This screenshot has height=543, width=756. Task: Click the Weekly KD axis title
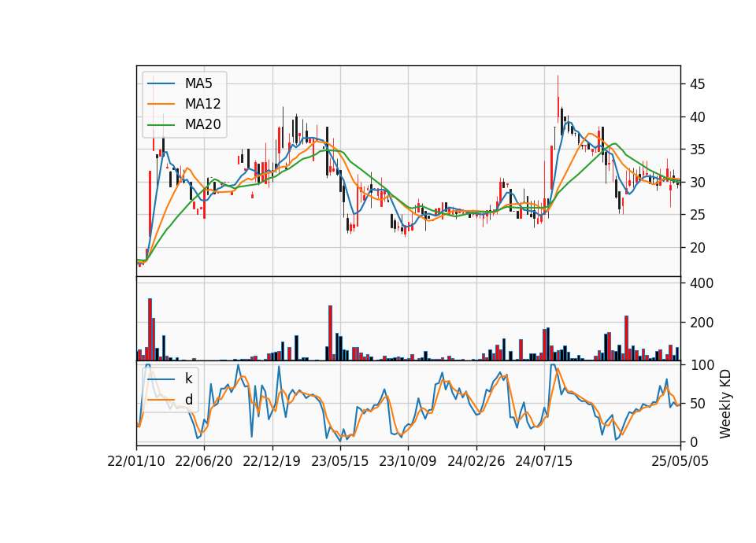(x=725, y=404)
